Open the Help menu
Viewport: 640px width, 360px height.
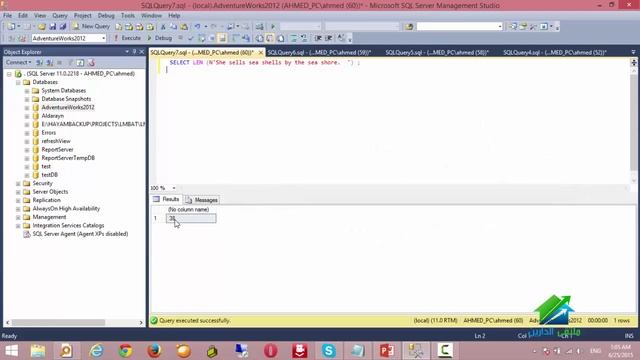click(174, 16)
